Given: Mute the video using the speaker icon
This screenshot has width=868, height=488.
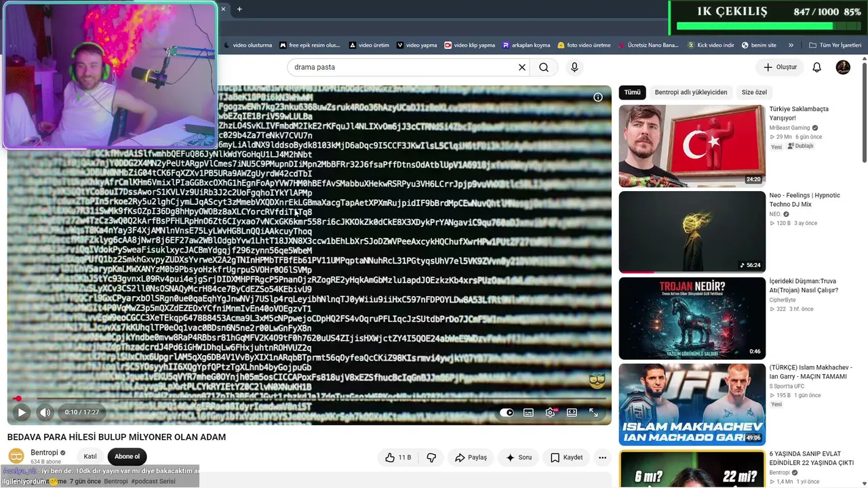Looking at the screenshot, I should [45, 412].
